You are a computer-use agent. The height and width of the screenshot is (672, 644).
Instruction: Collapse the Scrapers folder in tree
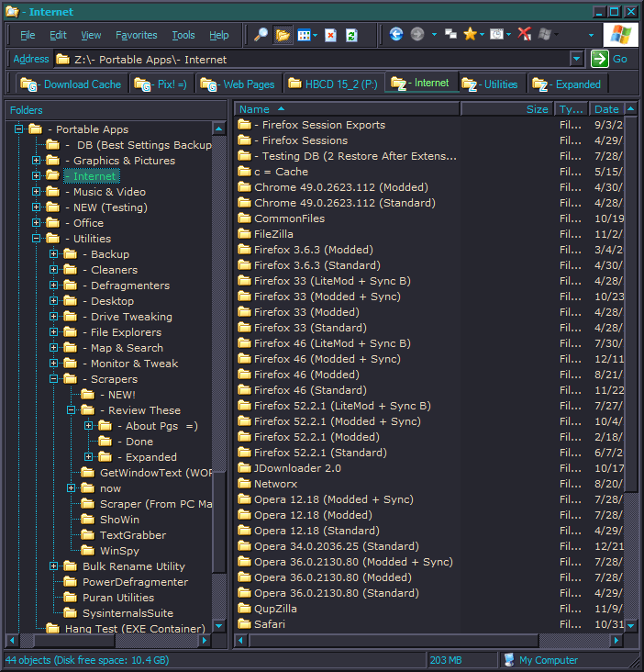click(x=54, y=379)
